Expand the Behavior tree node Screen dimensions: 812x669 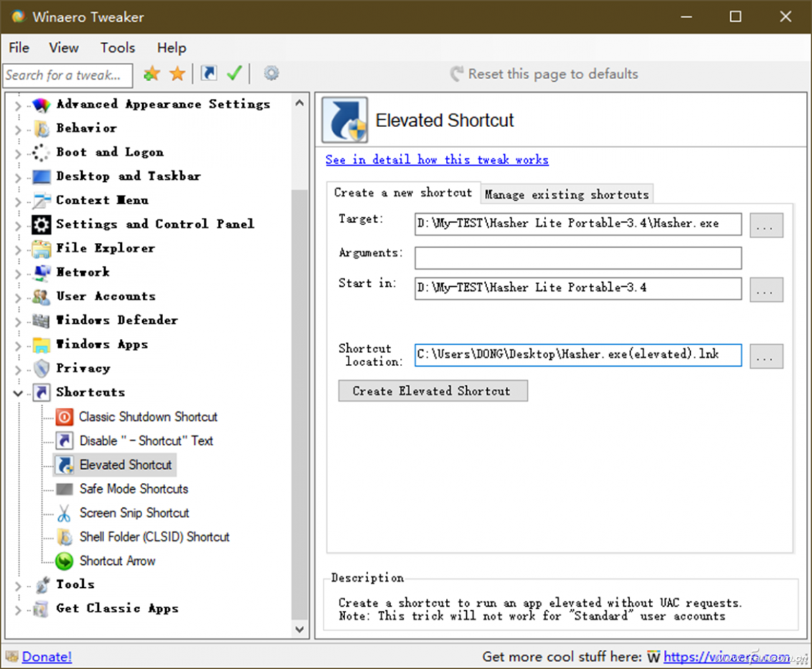pos(18,129)
